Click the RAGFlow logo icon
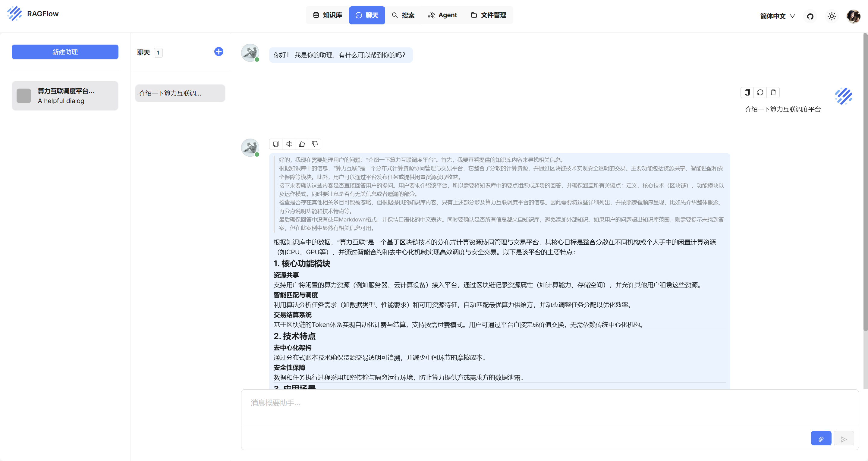 (14, 14)
